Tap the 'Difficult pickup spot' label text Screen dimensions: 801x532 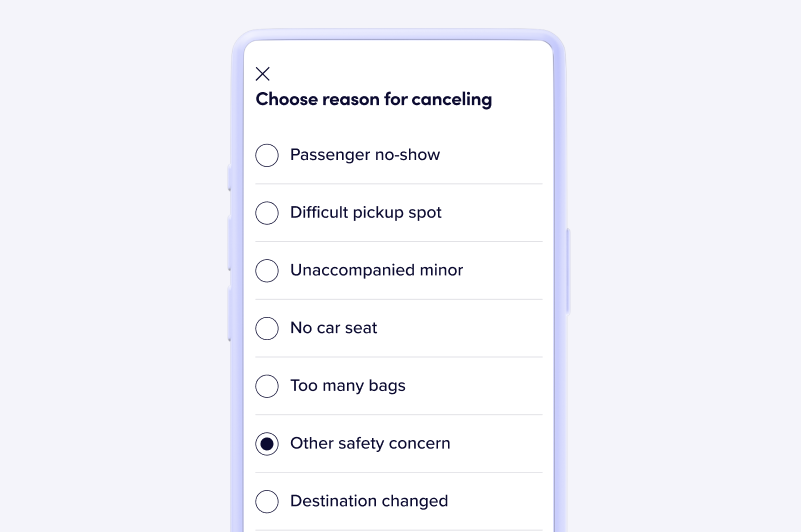(366, 213)
